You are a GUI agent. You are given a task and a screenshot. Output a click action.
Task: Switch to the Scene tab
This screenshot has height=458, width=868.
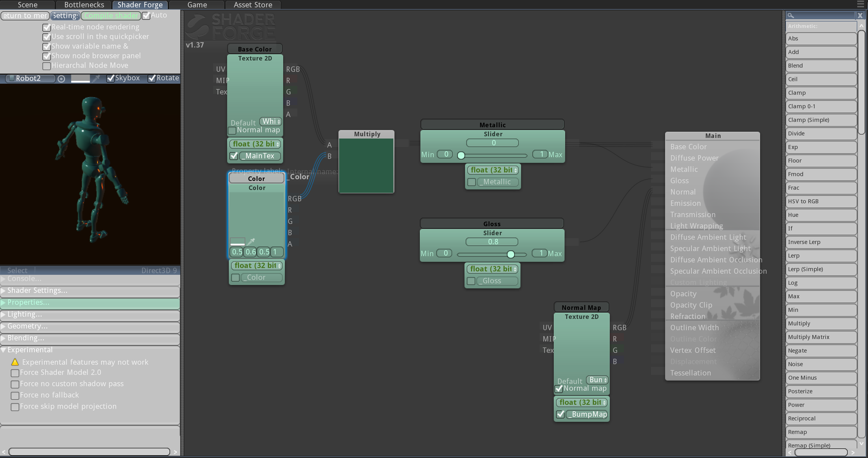[x=28, y=5]
